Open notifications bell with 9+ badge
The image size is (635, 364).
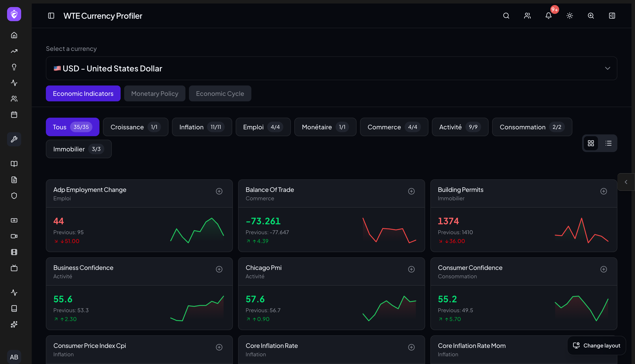pyautogui.click(x=549, y=16)
